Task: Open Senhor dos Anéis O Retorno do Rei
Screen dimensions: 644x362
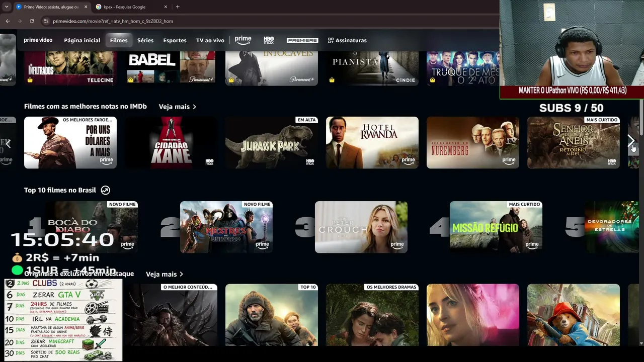Action: (x=574, y=143)
